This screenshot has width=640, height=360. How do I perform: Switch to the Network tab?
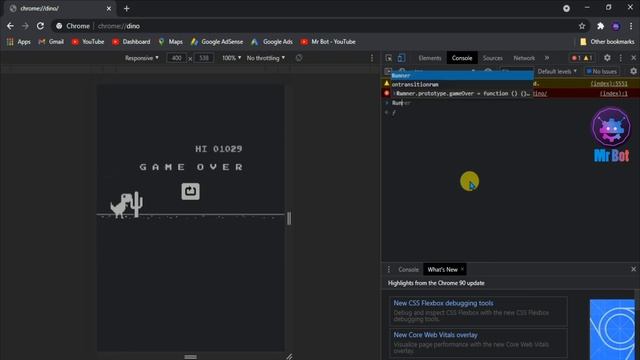(x=524, y=58)
